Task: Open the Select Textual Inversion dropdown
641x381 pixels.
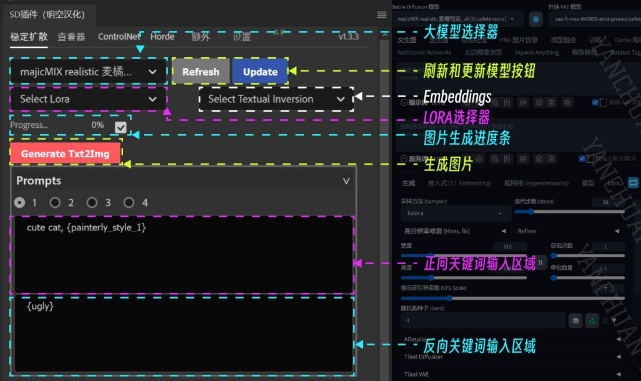Action: click(276, 99)
